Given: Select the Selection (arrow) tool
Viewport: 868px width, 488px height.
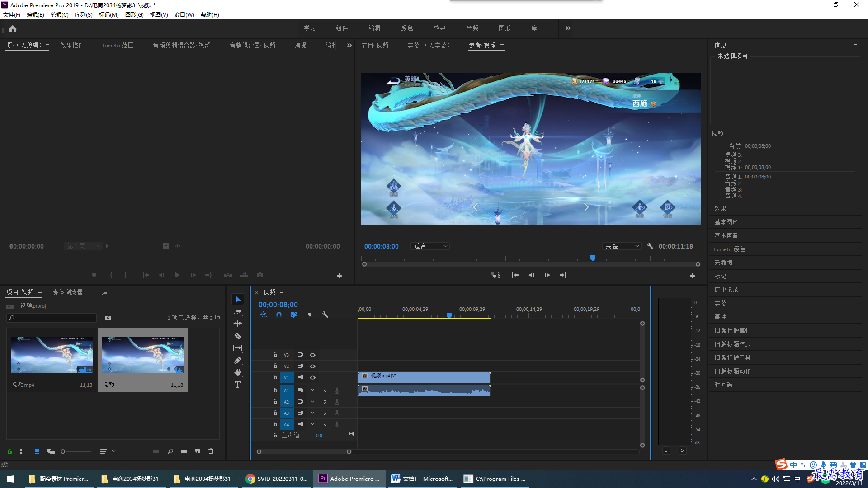Looking at the screenshot, I should 238,300.
